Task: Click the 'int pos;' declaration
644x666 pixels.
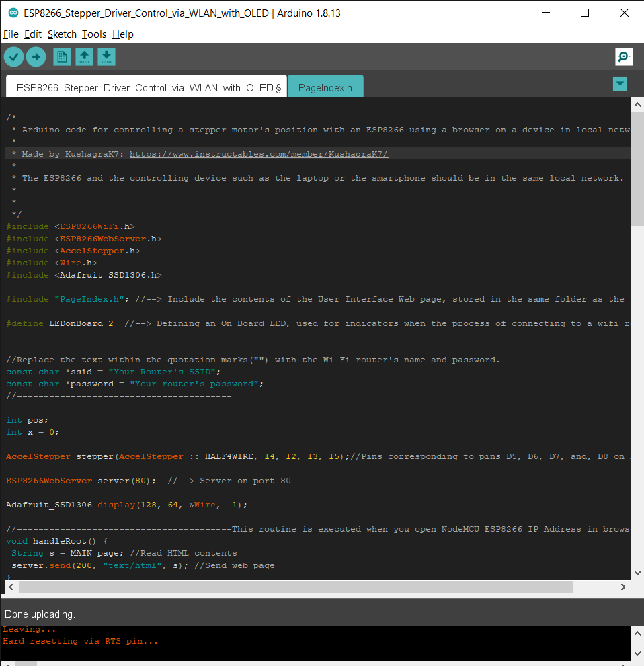Action: 27,420
